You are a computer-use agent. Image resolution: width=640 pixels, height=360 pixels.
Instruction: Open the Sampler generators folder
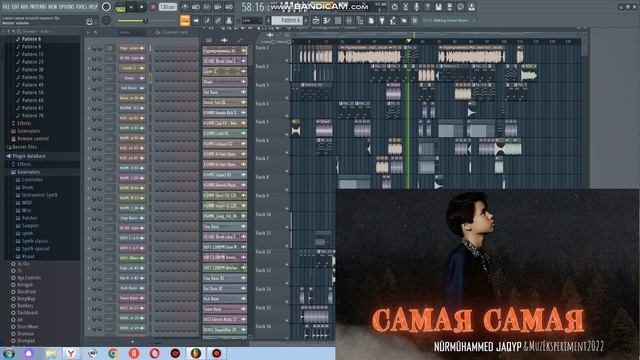[30, 226]
